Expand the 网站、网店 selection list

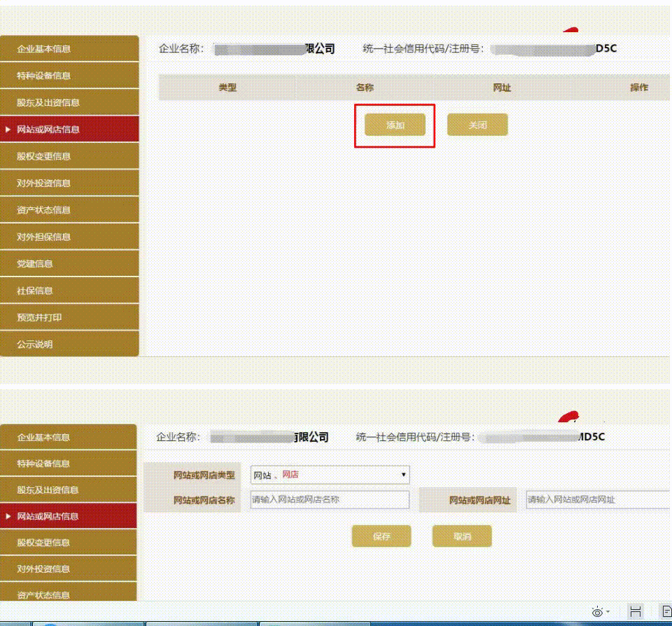point(404,475)
